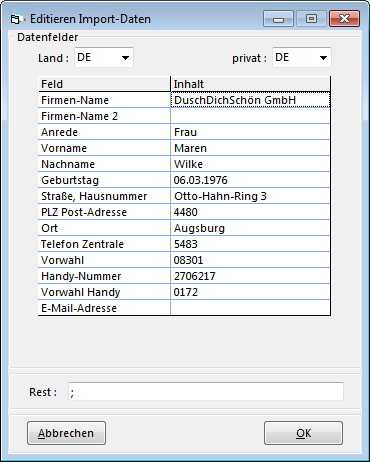Screen dimensions: 370x462
Task: Click the Geburtstag field label
Action: [104, 180]
